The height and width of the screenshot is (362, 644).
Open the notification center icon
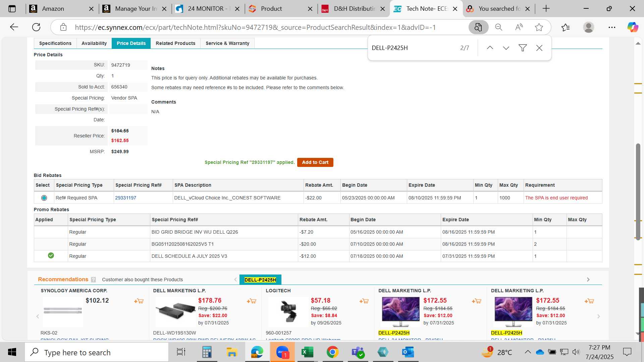pos(627,352)
